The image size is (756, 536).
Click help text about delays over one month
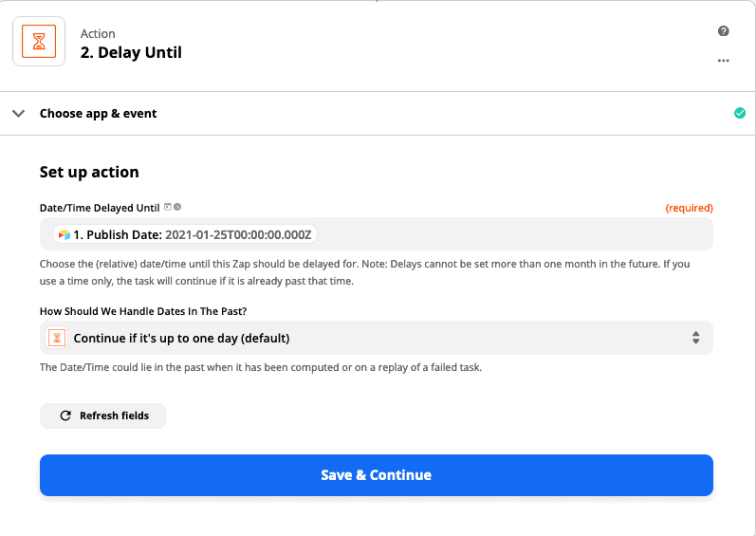(x=364, y=272)
